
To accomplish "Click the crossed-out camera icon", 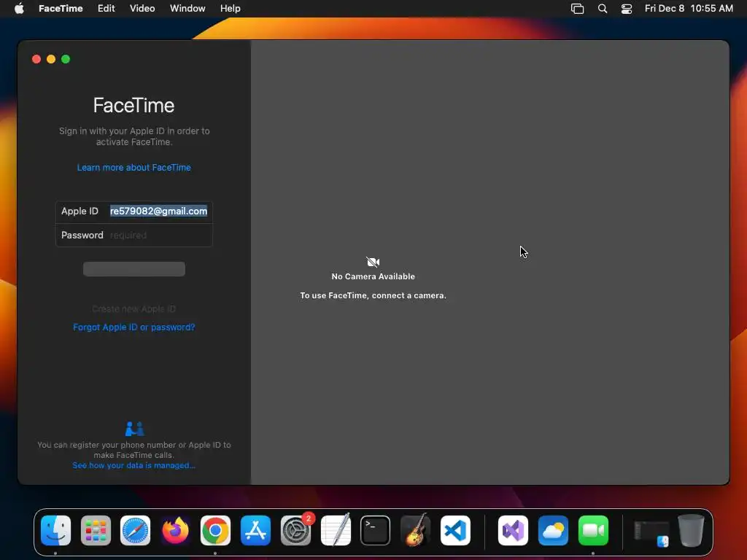I will tap(373, 262).
